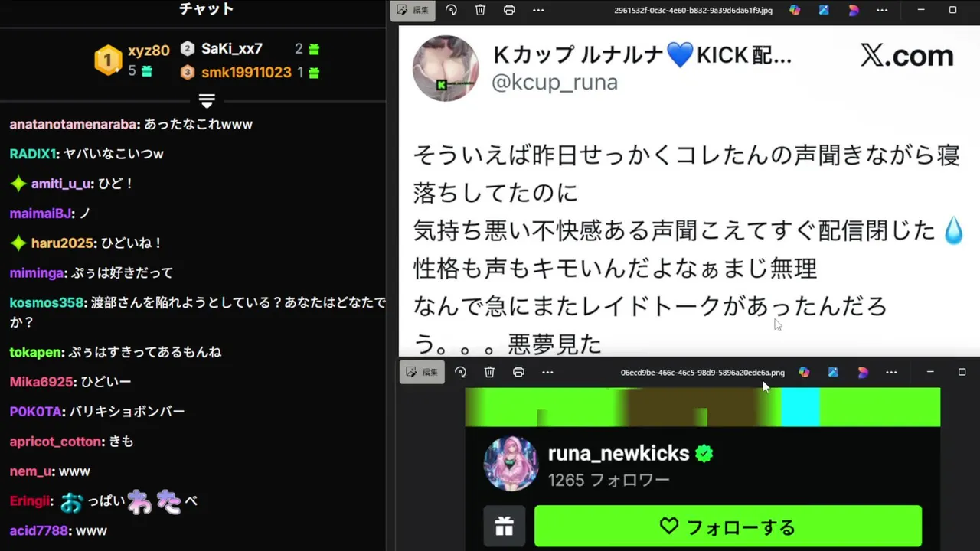
Task: Click the green フォローする button
Action: click(727, 527)
